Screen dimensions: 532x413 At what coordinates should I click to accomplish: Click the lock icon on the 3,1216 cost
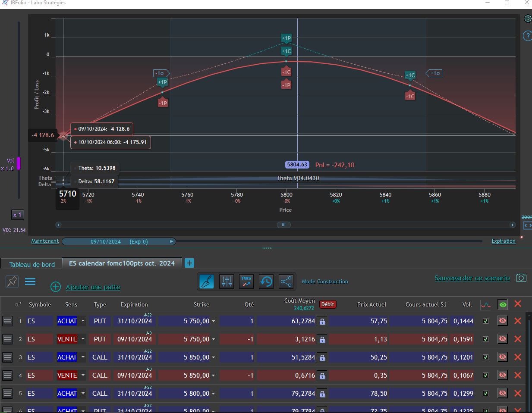[x=322, y=339]
